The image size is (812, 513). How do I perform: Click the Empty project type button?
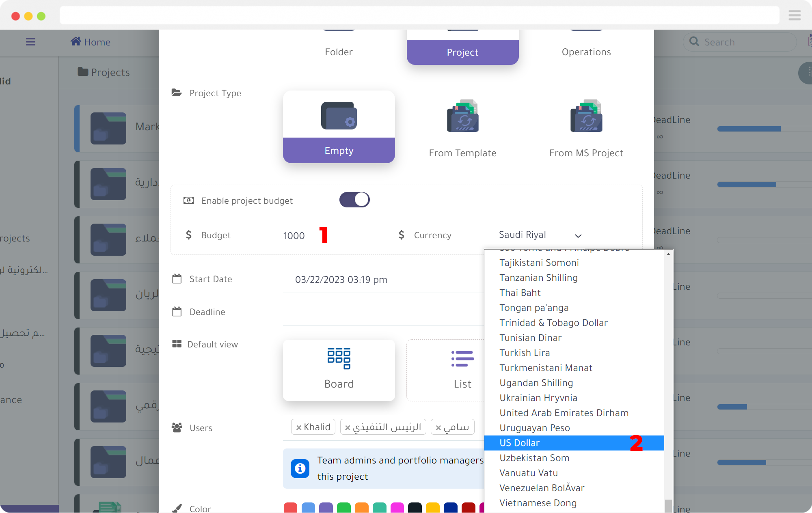(339, 150)
